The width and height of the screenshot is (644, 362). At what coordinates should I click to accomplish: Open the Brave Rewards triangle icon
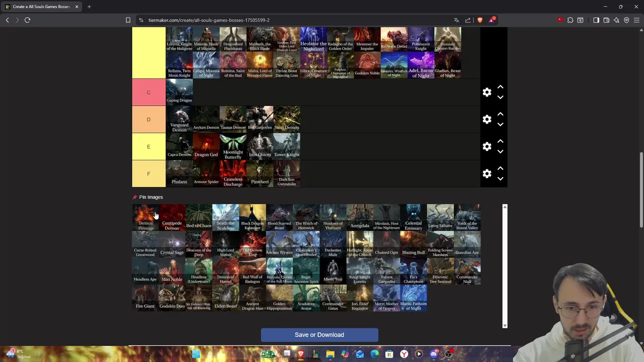492,20
